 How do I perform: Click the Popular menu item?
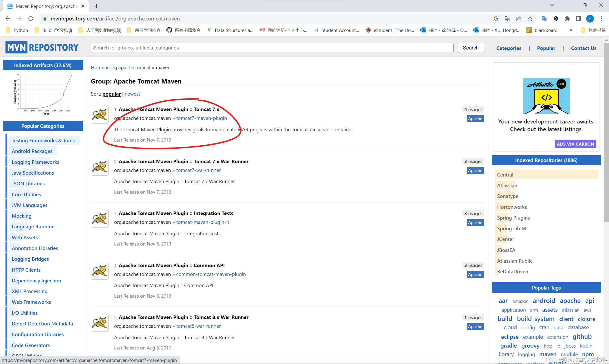tap(546, 48)
